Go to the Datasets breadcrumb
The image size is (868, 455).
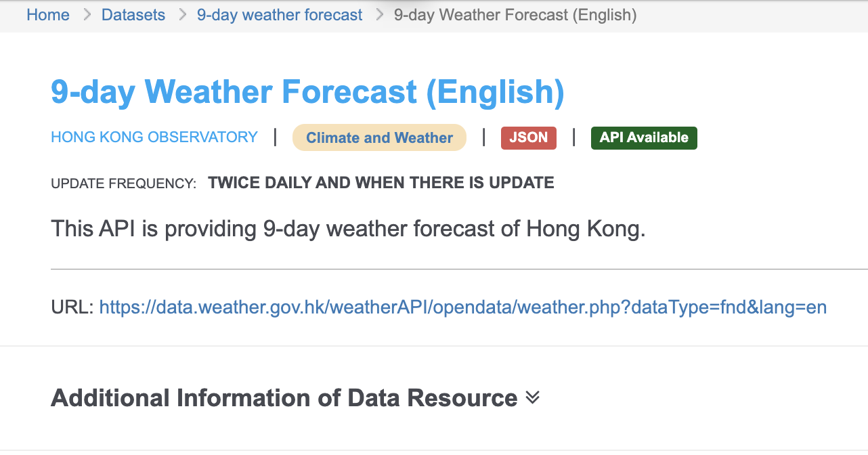tap(133, 15)
